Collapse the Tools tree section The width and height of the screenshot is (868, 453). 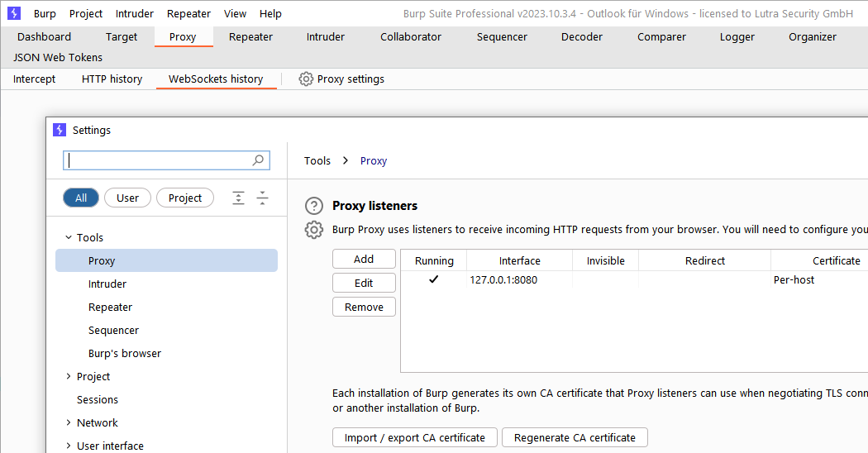[x=69, y=237]
